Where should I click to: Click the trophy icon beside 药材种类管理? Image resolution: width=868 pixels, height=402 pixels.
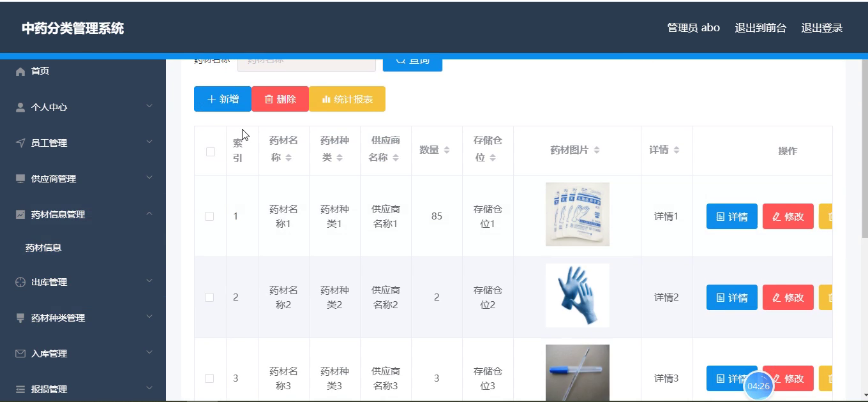click(x=20, y=318)
